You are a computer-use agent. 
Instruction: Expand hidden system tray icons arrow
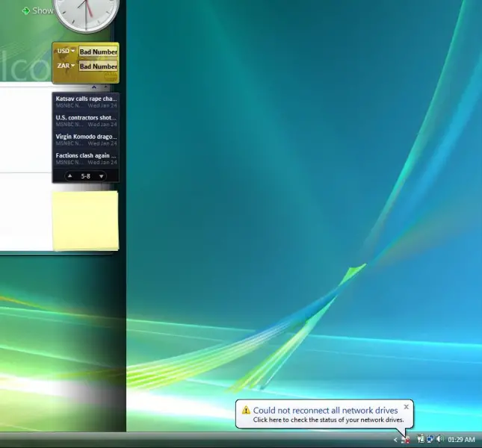tap(395, 440)
